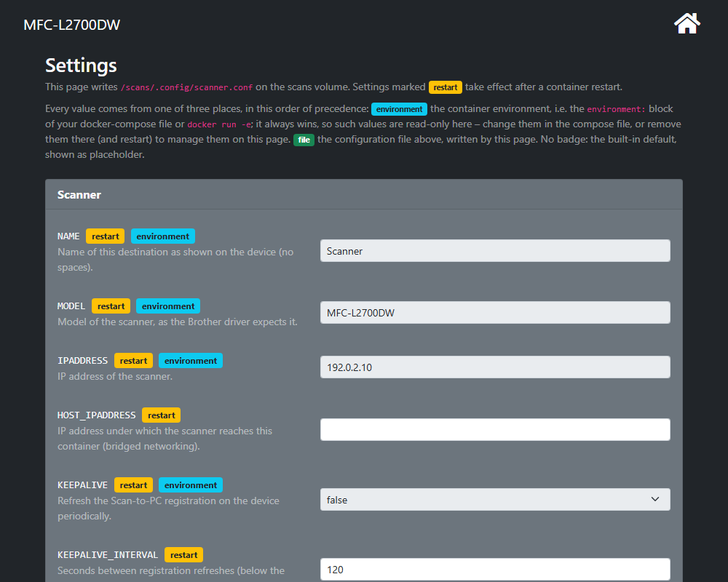Focus the MODEL field with MFC-L2700DW

(x=495, y=313)
